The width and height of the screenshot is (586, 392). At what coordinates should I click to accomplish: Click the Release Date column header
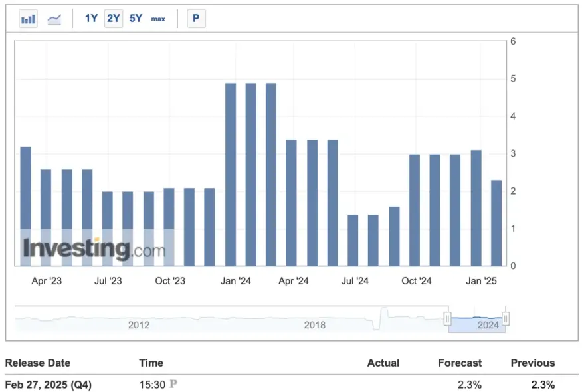coord(38,363)
